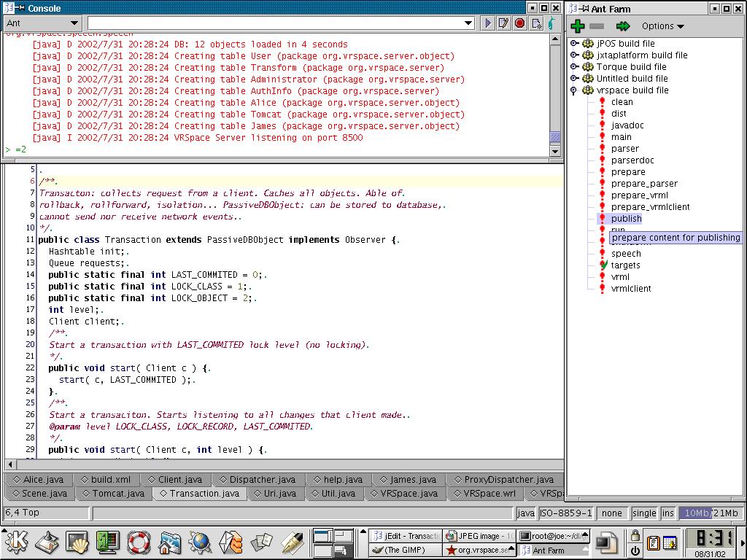Click the green double-arrow run target icon

click(622, 26)
